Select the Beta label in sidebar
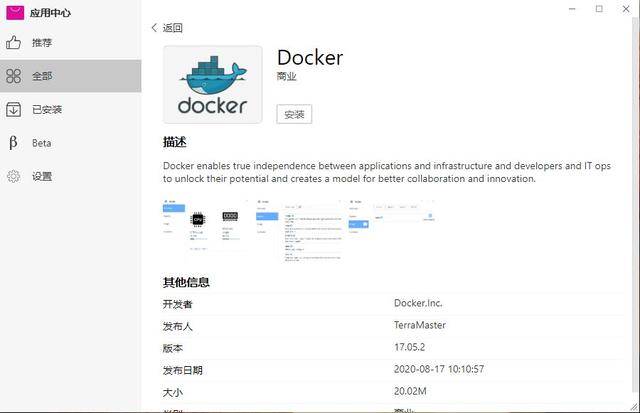This screenshot has width=640, height=413. coord(42,143)
